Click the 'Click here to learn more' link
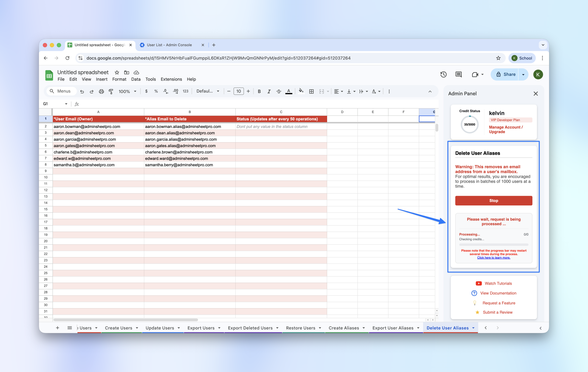The width and height of the screenshot is (588, 372). [494, 258]
